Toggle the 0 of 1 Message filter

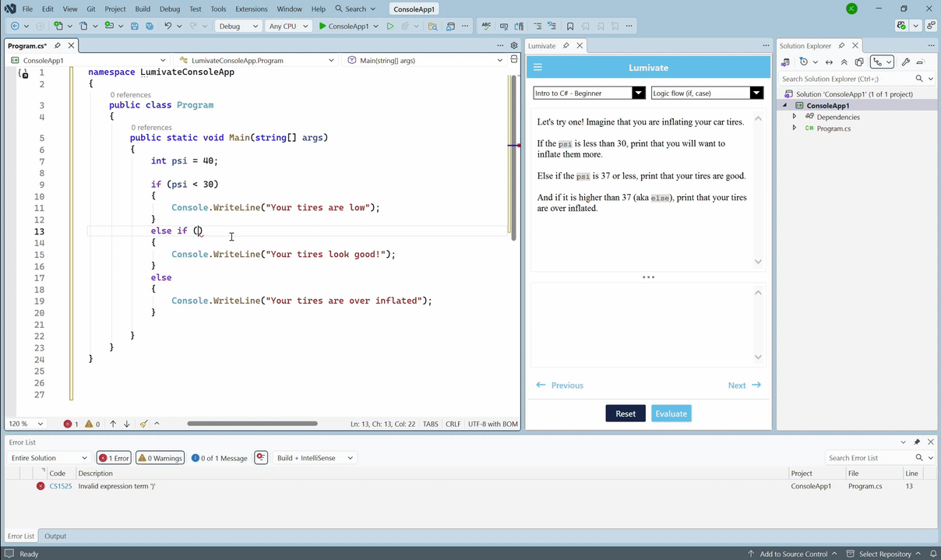[x=219, y=458]
